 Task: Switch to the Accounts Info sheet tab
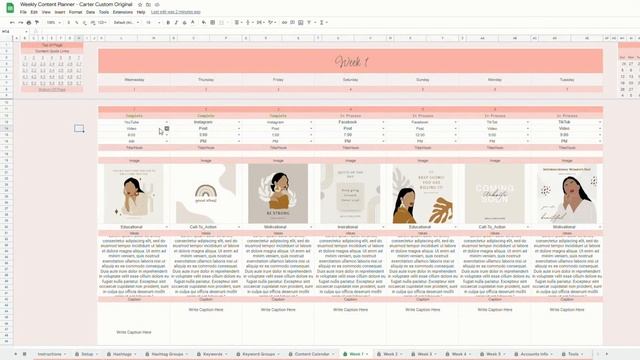[x=534, y=354]
